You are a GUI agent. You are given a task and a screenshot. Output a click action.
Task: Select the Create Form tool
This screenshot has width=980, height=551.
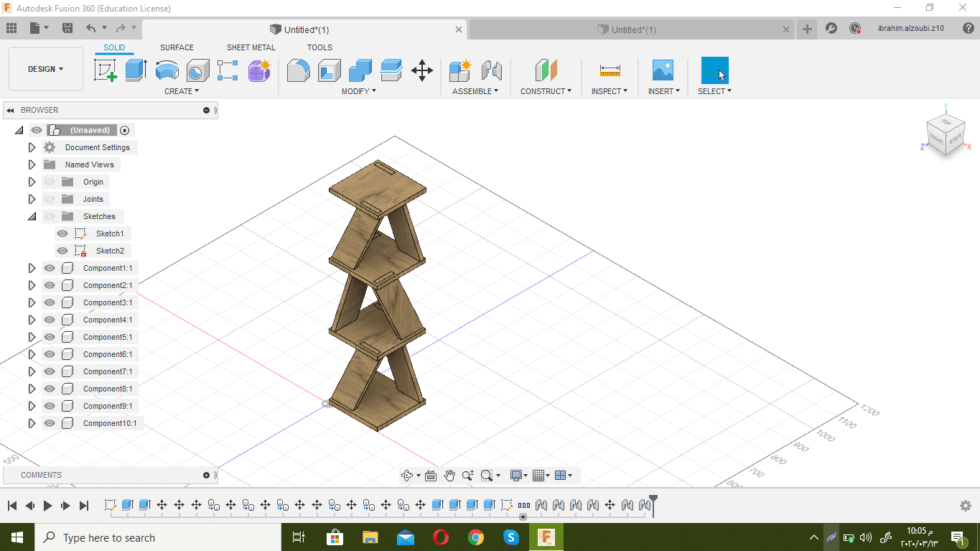point(259,70)
